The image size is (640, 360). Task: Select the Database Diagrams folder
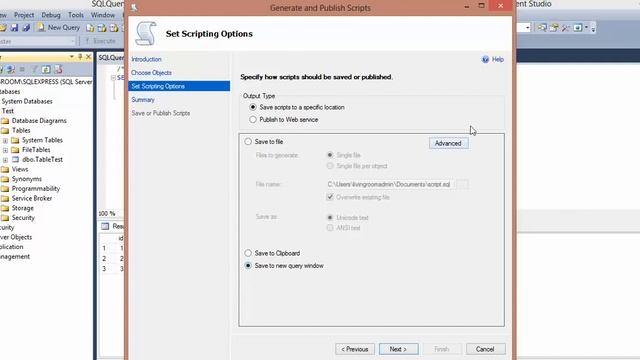point(39,121)
